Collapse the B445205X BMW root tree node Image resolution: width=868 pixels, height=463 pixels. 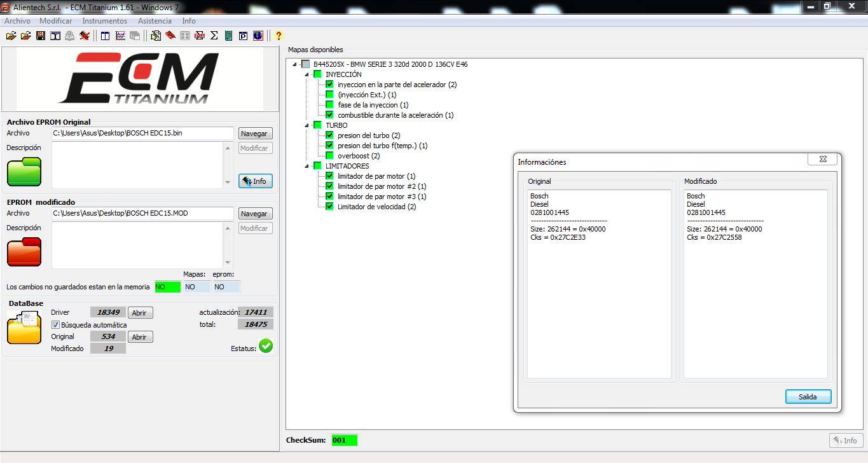click(x=294, y=64)
